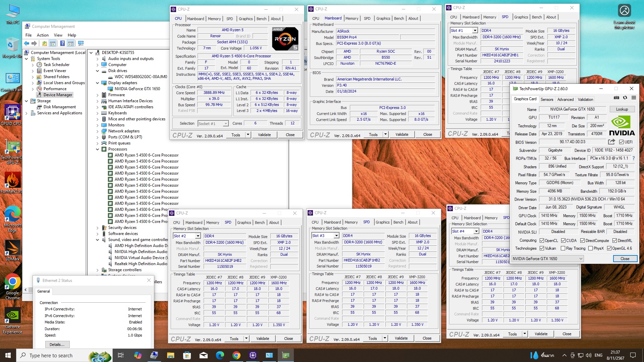The height and width of the screenshot is (362, 644).
Task: Click the Up one level folder icon
Action: click(45, 43)
